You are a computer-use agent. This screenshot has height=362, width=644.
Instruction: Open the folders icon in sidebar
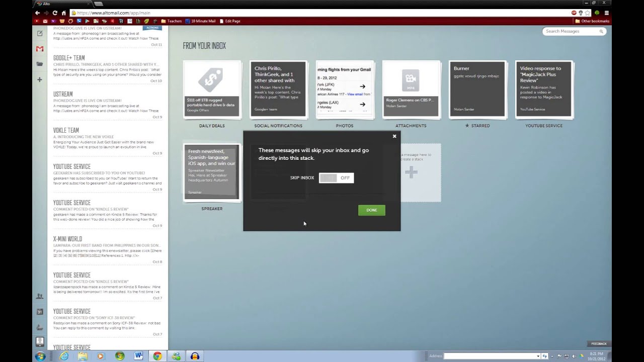(x=40, y=64)
